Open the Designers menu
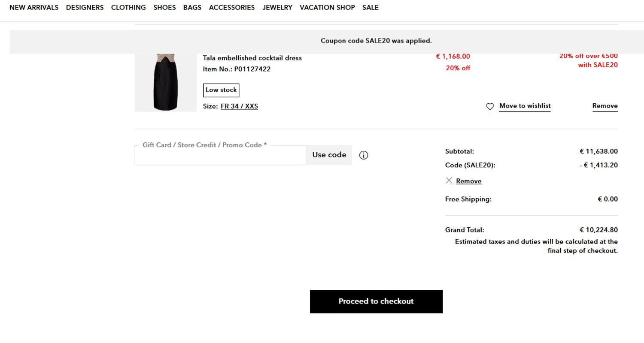 pos(85,7)
